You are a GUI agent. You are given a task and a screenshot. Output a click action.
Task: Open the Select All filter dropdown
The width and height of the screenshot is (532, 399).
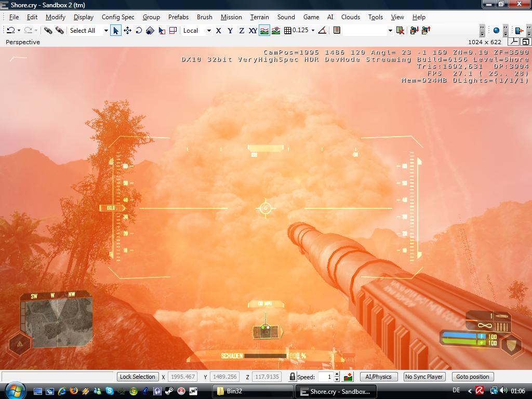pyautogui.click(x=106, y=31)
